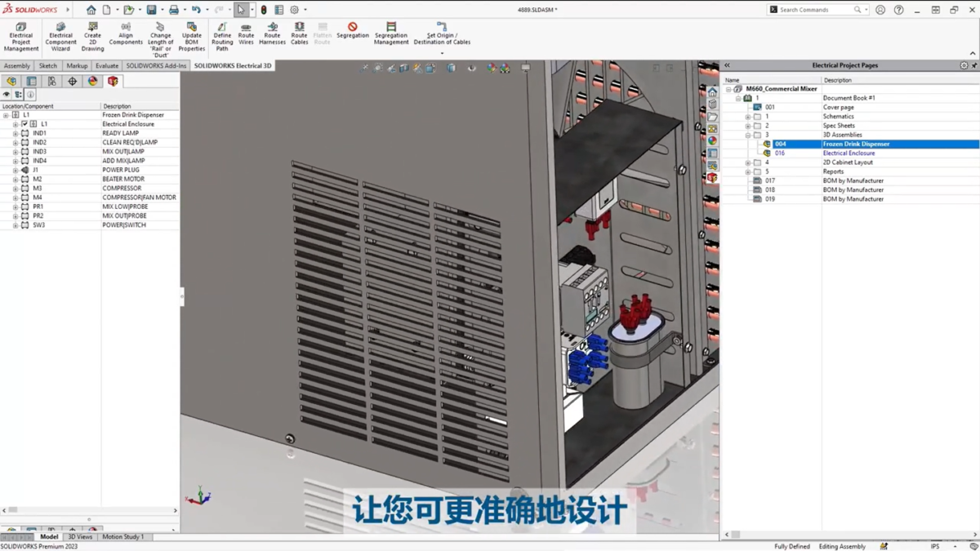The height and width of the screenshot is (551, 980).
Task: Expand folder 1 Schematics
Action: click(747, 117)
